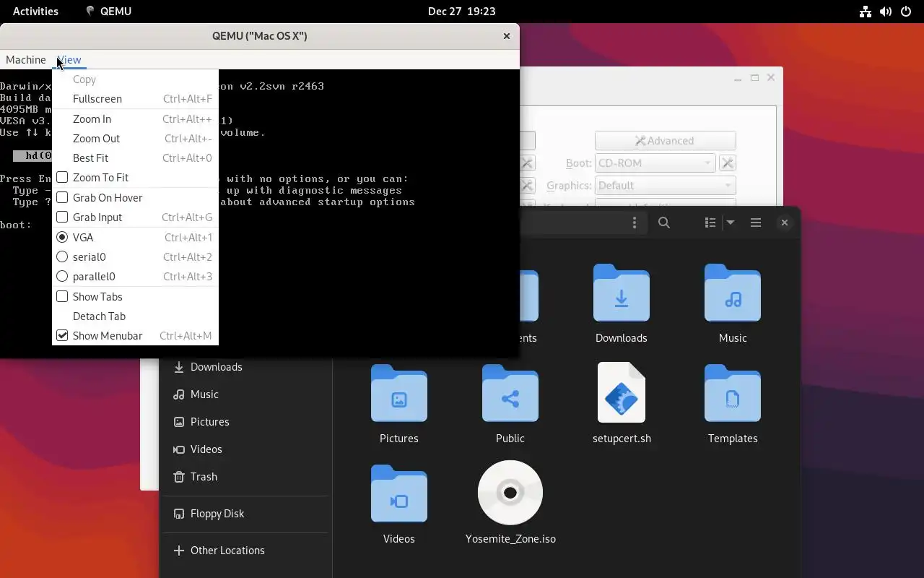Open the Public folder icon

tap(510, 393)
